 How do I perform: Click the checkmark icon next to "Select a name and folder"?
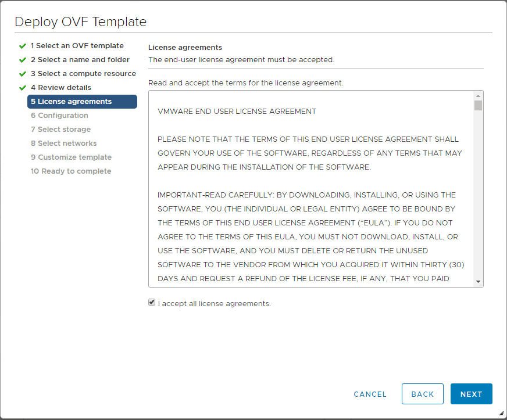coord(22,59)
